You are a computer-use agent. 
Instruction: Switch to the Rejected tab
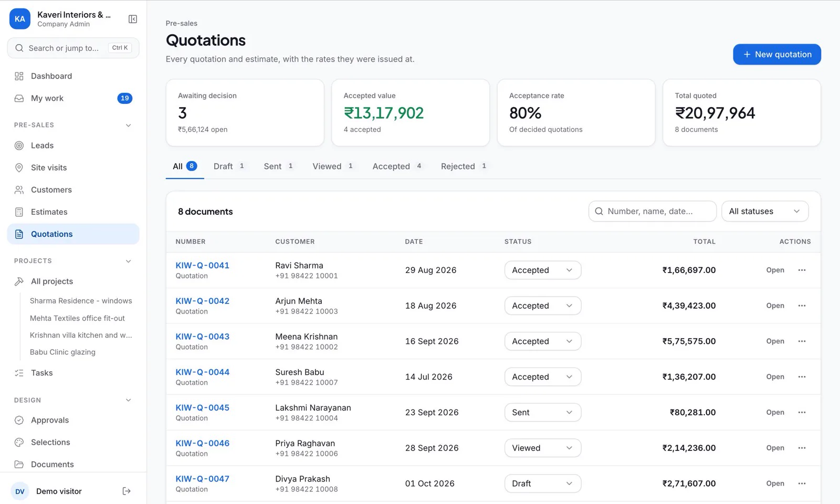pos(464,166)
